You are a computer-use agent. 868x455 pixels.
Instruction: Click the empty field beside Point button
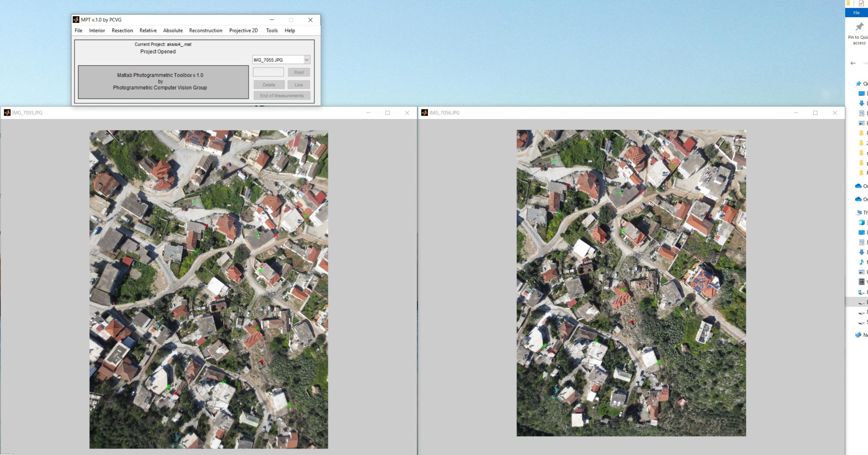pyautogui.click(x=268, y=72)
